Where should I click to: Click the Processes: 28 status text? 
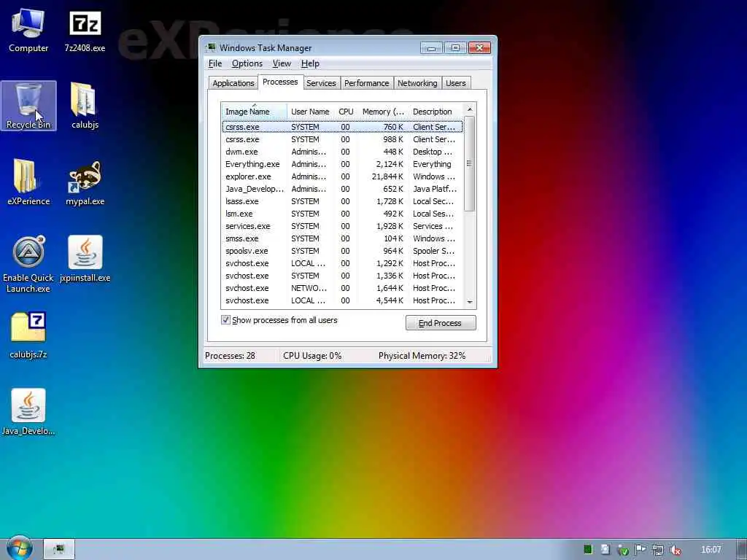click(x=230, y=356)
